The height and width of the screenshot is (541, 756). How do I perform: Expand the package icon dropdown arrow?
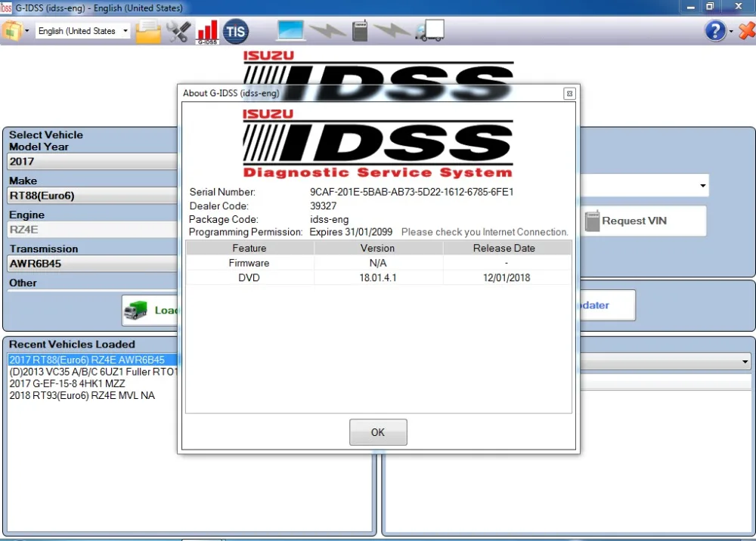27,31
